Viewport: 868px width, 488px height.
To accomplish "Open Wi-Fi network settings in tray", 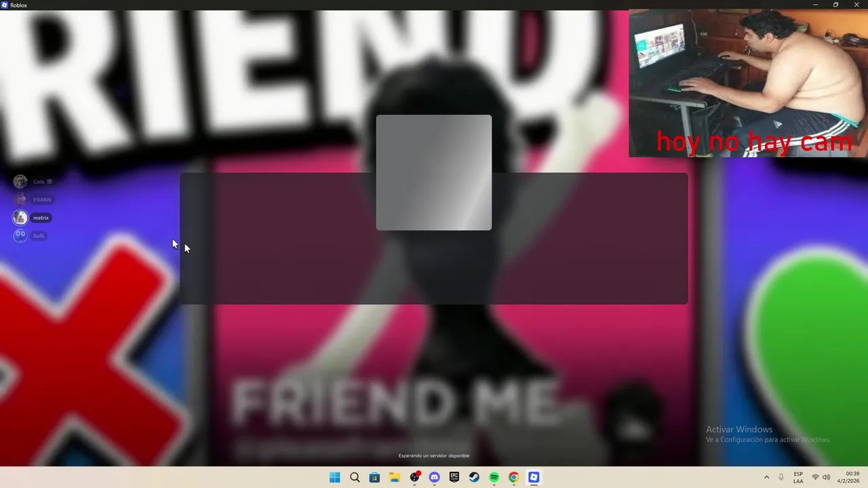I will [816, 477].
